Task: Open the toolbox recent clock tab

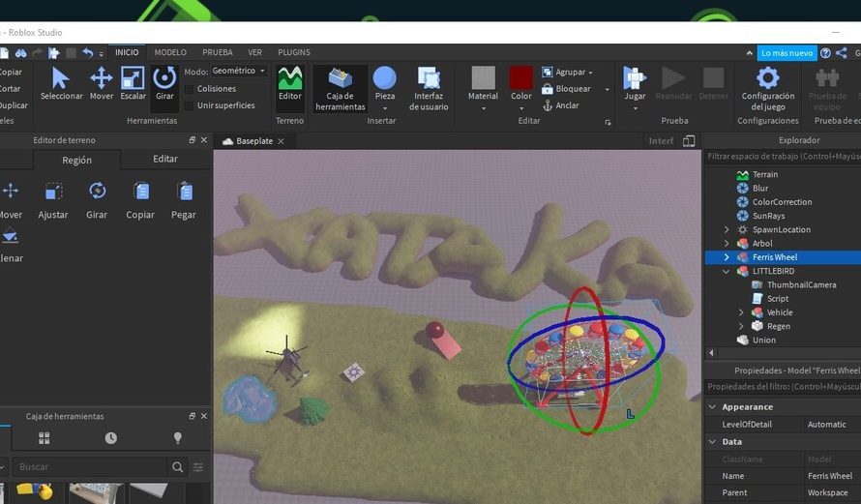Action: point(111,437)
